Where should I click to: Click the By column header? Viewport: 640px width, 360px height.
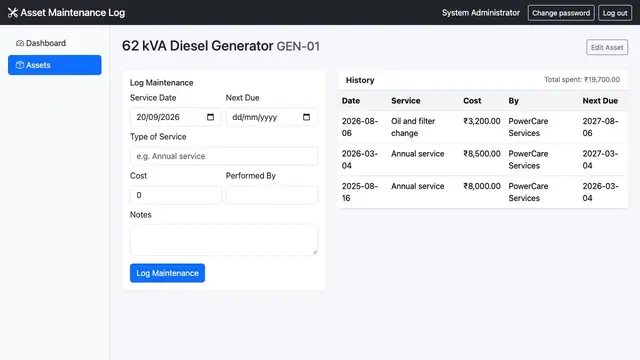coord(513,101)
